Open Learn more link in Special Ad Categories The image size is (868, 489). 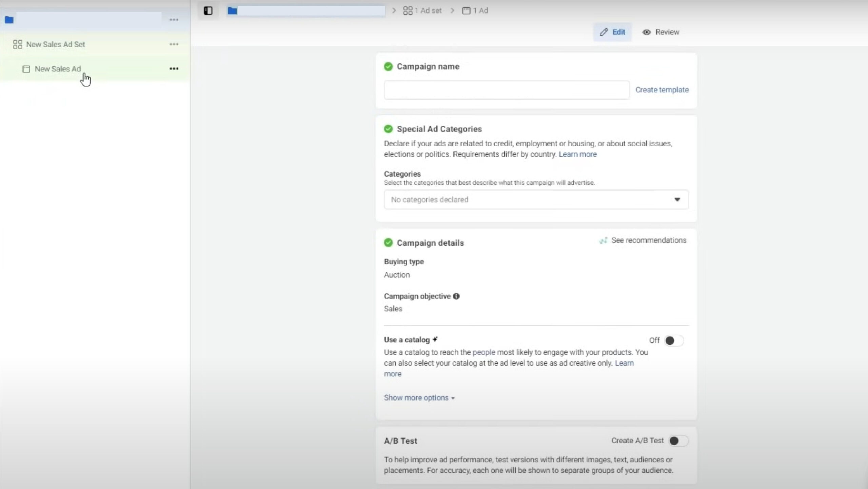pos(577,154)
